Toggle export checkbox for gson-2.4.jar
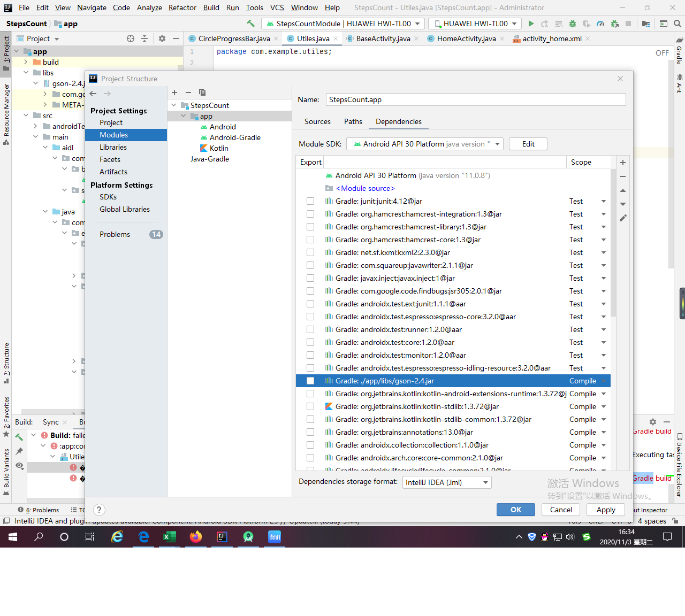Image resolution: width=685 pixels, height=616 pixels. pyautogui.click(x=310, y=381)
